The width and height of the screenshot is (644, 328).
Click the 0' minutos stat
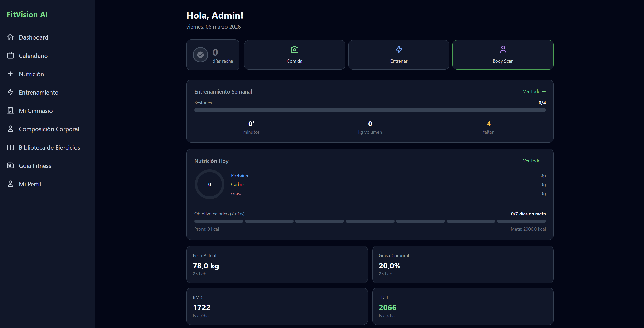251,127
